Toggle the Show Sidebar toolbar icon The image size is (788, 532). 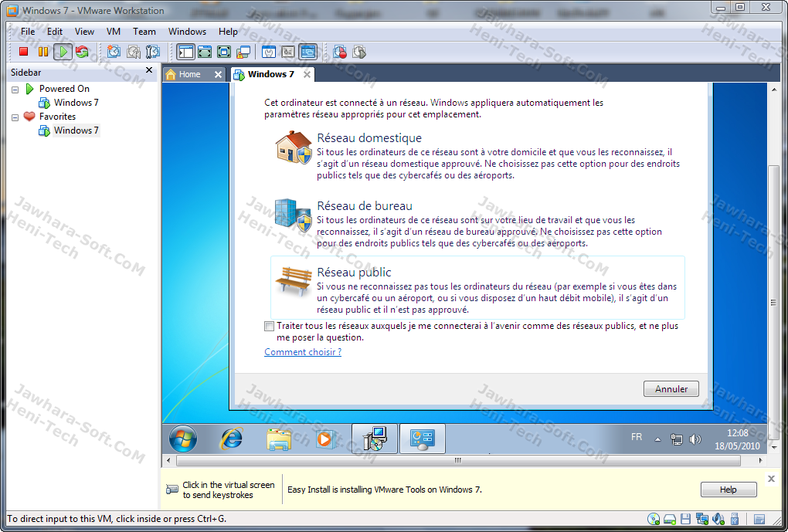point(186,51)
